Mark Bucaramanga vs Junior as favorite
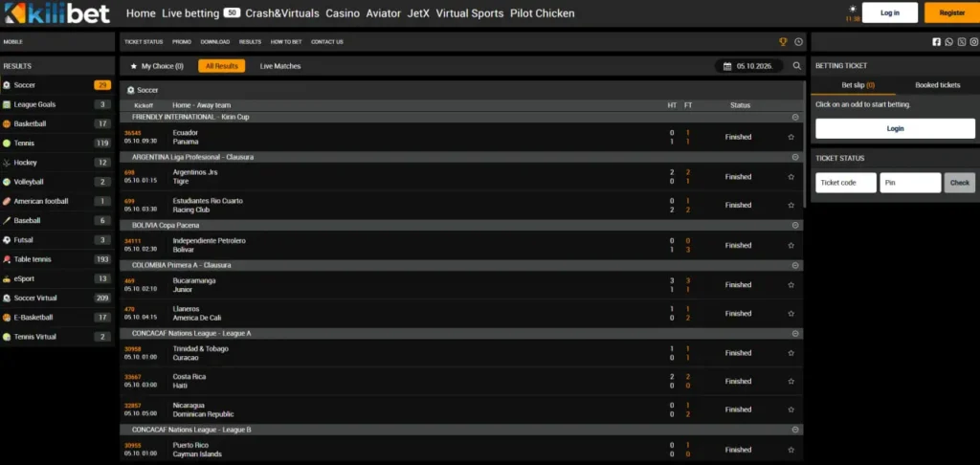 (x=791, y=285)
